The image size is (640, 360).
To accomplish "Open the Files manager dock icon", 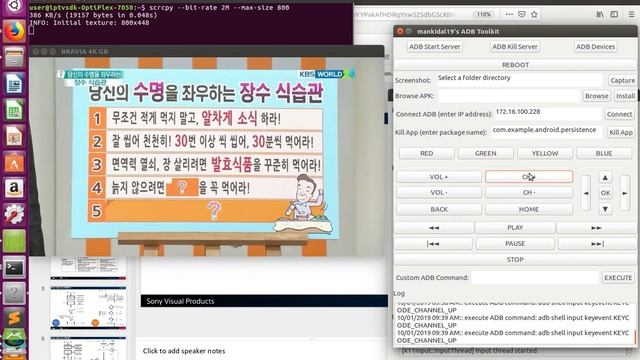I will [14, 57].
